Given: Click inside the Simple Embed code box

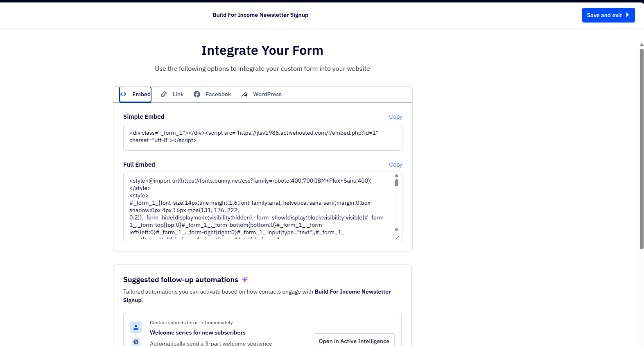Looking at the screenshot, I should [x=263, y=137].
